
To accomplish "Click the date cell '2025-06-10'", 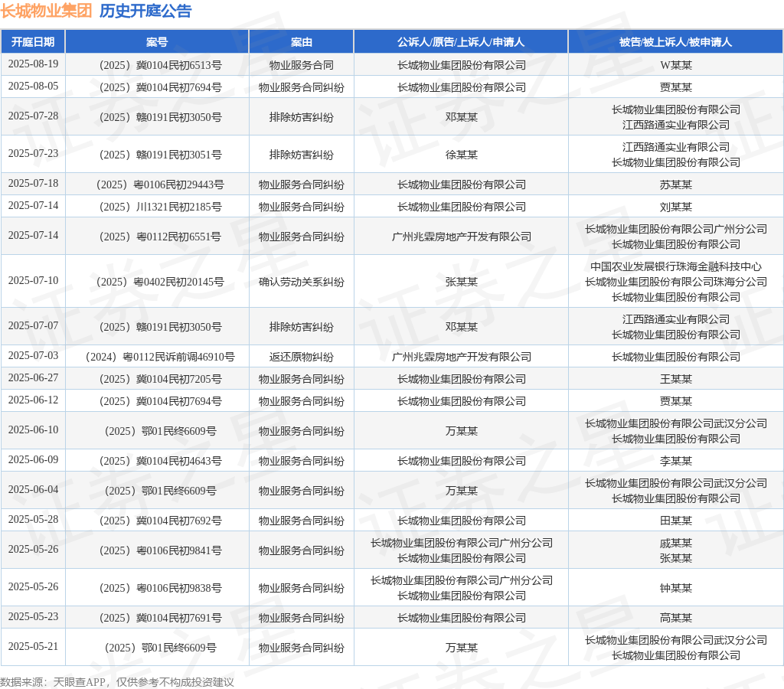I will pyautogui.click(x=33, y=430).
